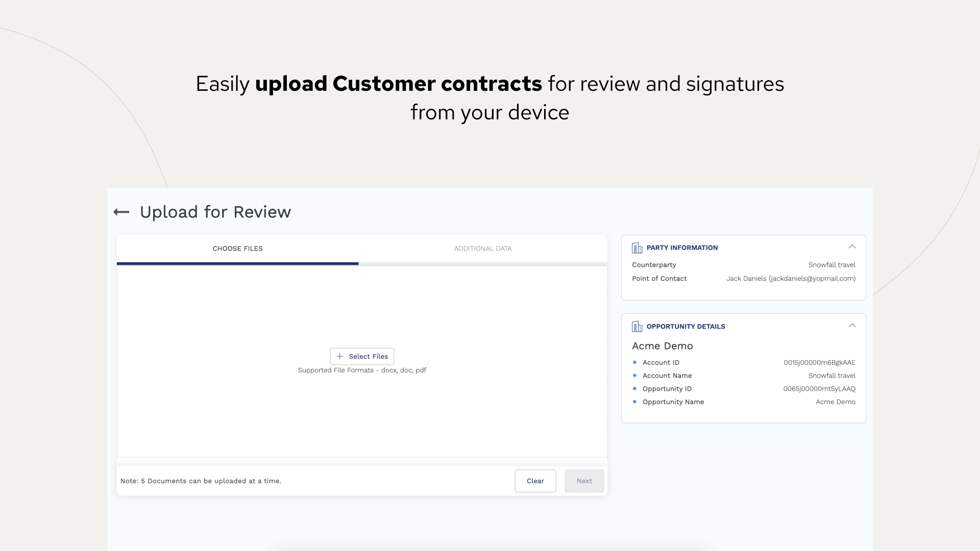Go back using the left arrow icon
Screen dimensions: 980x551
pos(121,212)
